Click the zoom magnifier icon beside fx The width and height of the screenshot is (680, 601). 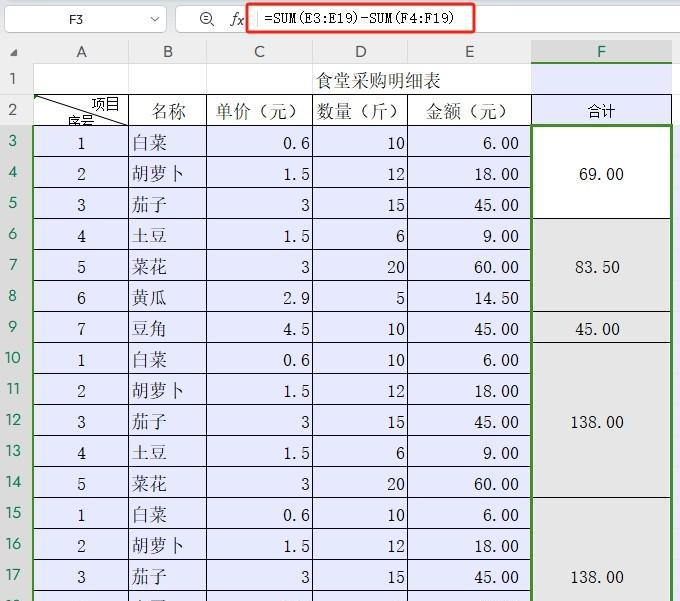click(x=206, y=19)
